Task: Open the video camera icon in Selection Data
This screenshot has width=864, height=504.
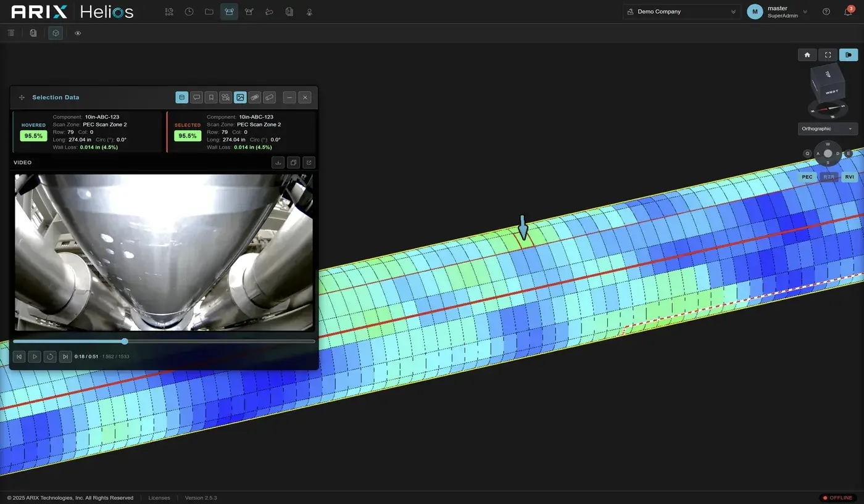Action: tap(226, 97)
